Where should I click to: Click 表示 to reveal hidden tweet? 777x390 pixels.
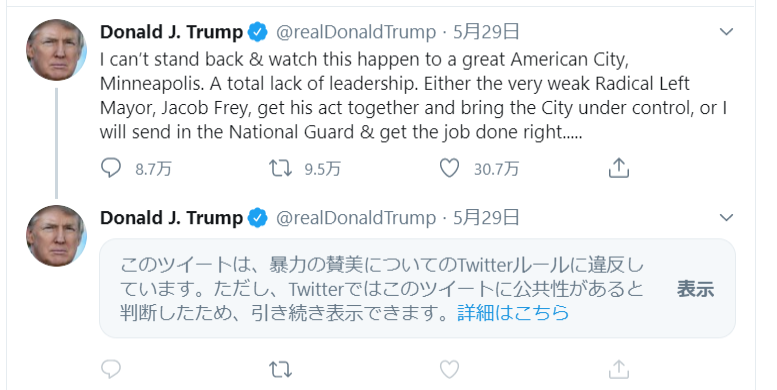[x=695, y=289]
